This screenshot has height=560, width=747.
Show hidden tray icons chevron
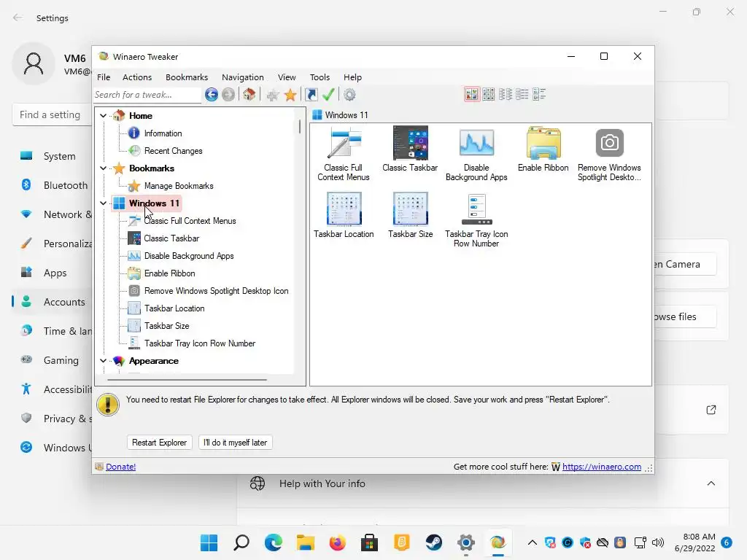[533, 542]
